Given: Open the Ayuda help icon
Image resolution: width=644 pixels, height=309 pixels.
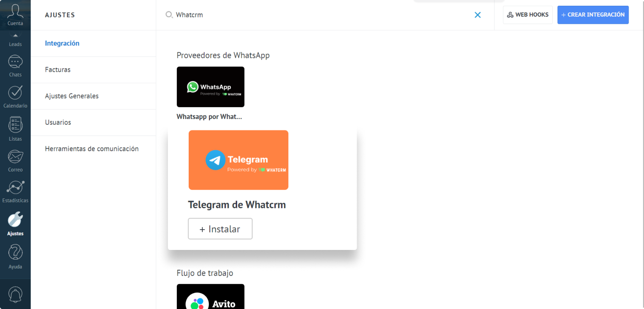Looking at the screenshot, I should (15, 256).
